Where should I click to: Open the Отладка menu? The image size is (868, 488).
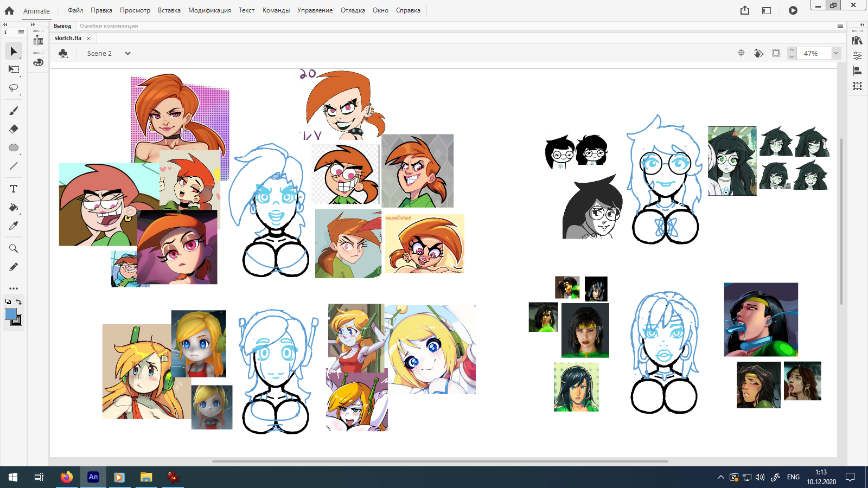(x=353, y=10)
